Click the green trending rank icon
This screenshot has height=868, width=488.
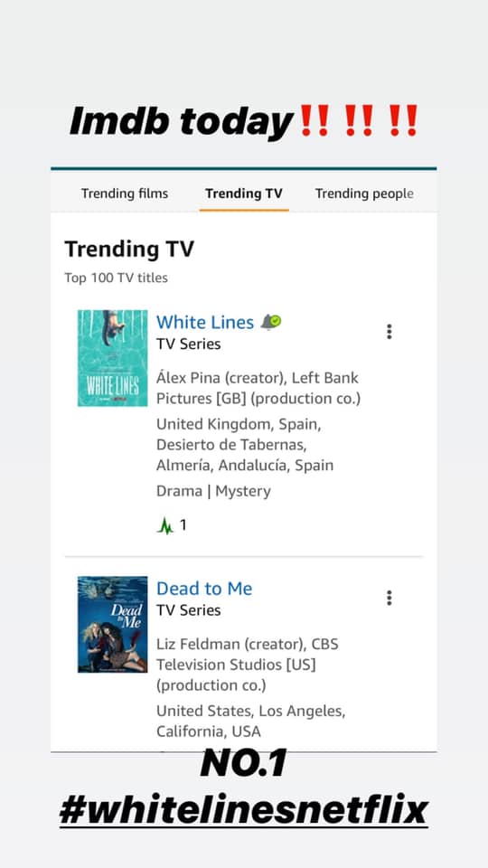(x=164, y=525)
